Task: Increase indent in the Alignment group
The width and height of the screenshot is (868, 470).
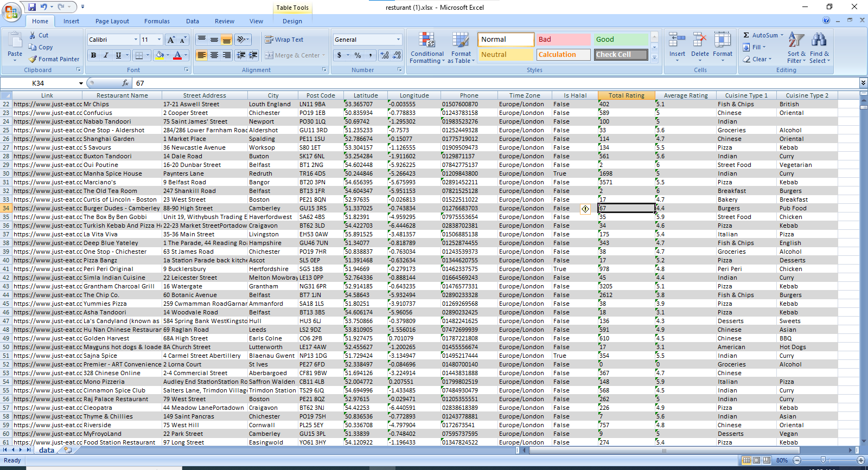Action: coord(253,55)
